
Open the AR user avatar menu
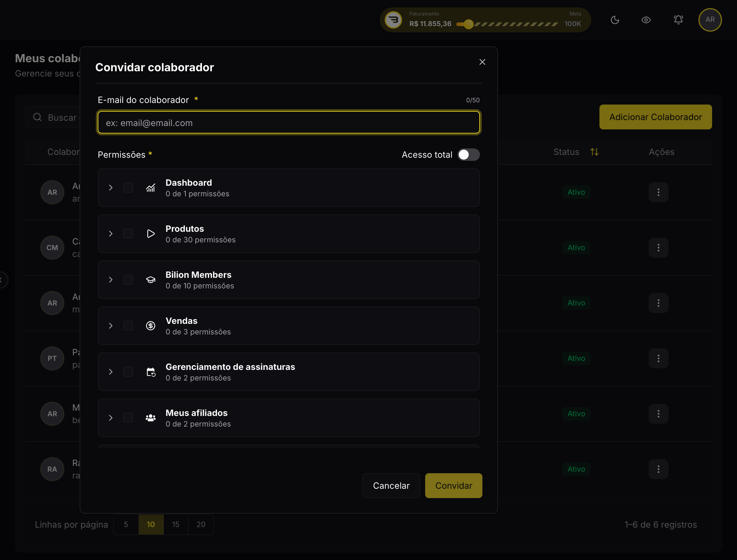click(710, 20)
